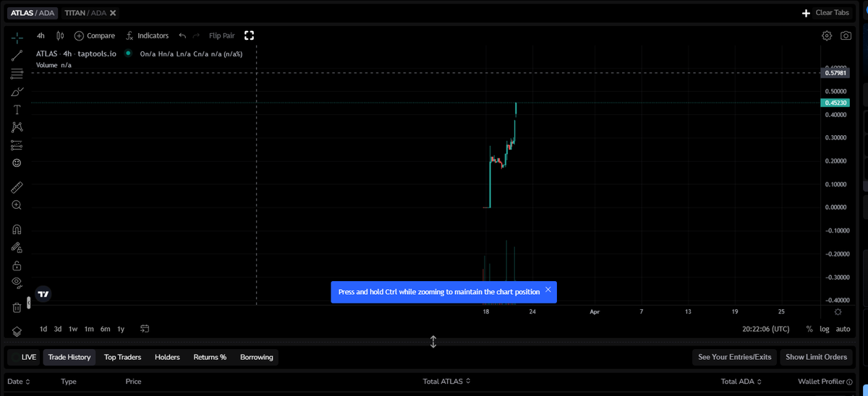
Task: Sort by Total ATLAS column
Action: point(447,381)
